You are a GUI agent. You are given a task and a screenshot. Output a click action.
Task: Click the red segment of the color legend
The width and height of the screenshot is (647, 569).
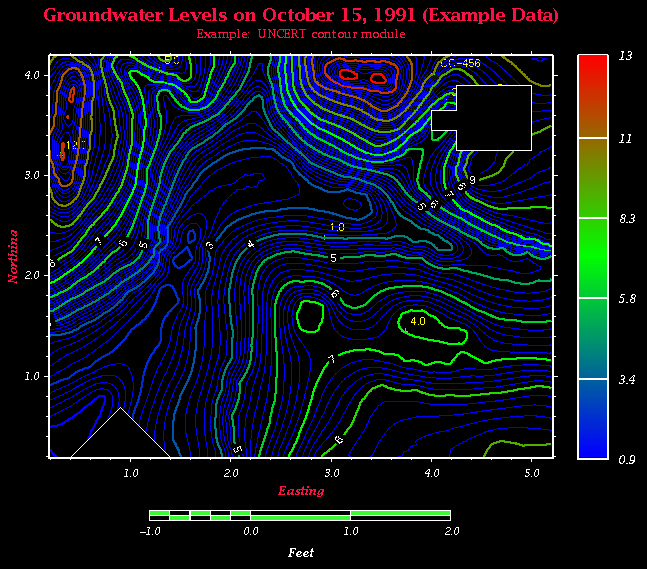click(593, 96)
